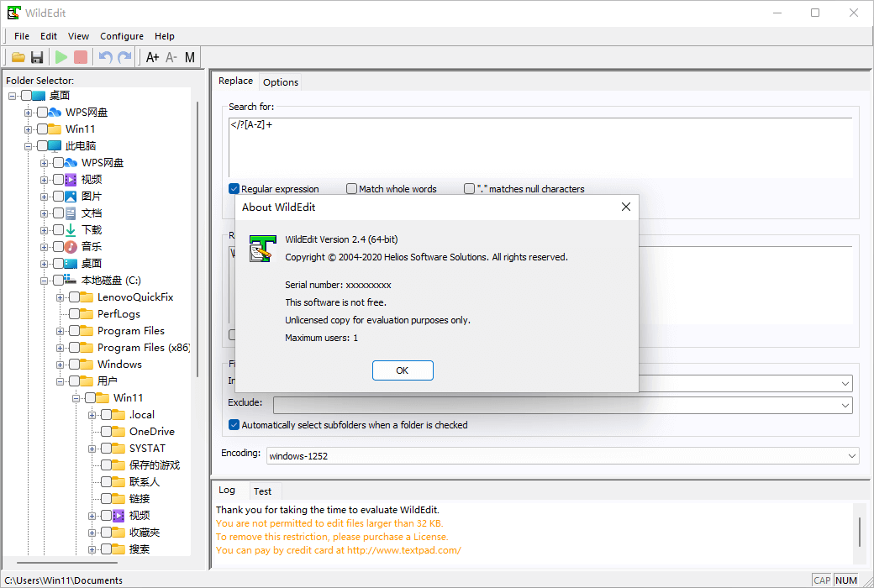This screenshot has width=874, height=588.
Task: Click the Search for regex text field
Action: pyautogui.click(x=540, y=147)
